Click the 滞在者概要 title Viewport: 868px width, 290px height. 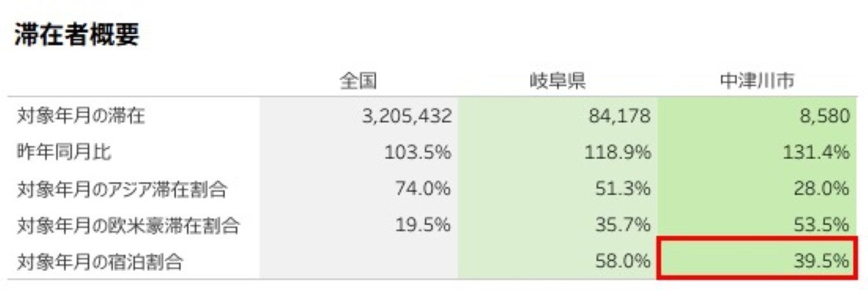click(x=77, y=35)
